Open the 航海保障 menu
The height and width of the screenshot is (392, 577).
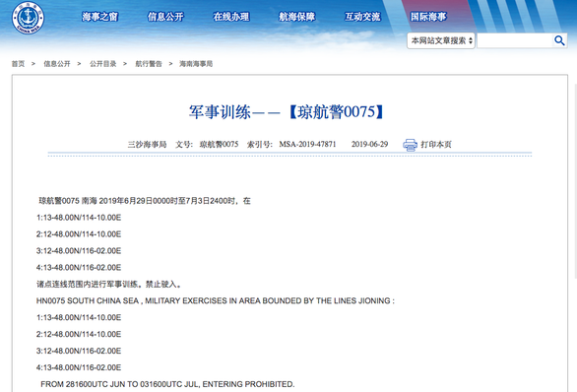(x=297, y=17)
